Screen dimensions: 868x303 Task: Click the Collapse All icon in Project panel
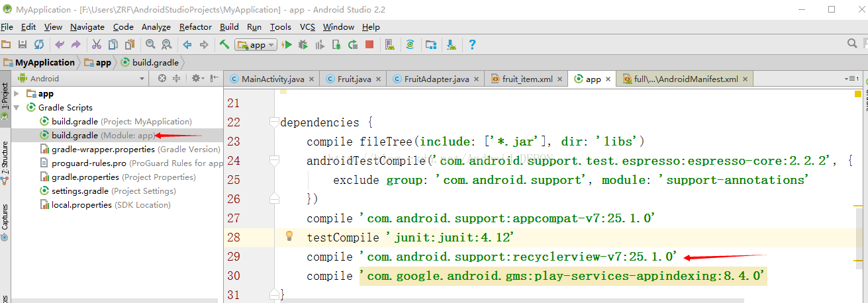pos(177,78)
